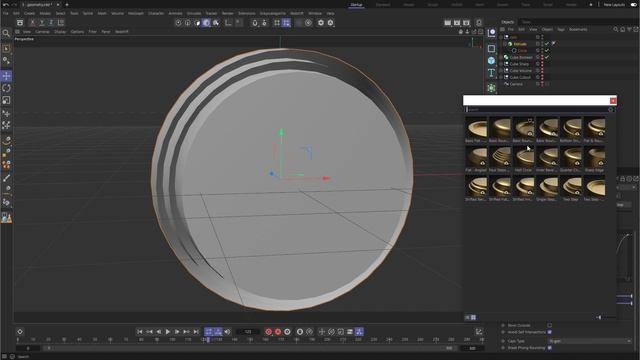The height and width of the screenshot is (360, 640).
Task: Click the current frame number field
Action: 248,332
